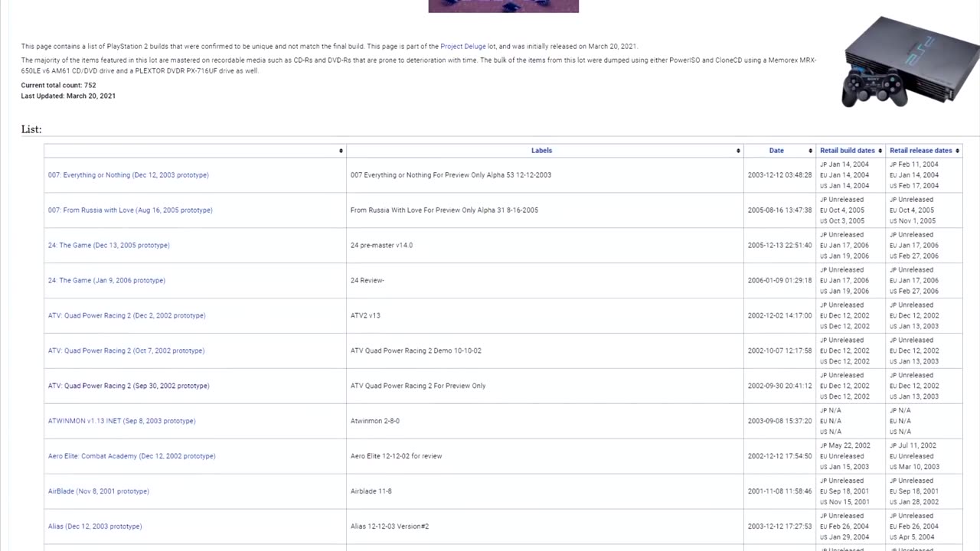Click the 'List:' section heading
The width and height of the screenshot is (980, 551).
[x=31, y=129]
